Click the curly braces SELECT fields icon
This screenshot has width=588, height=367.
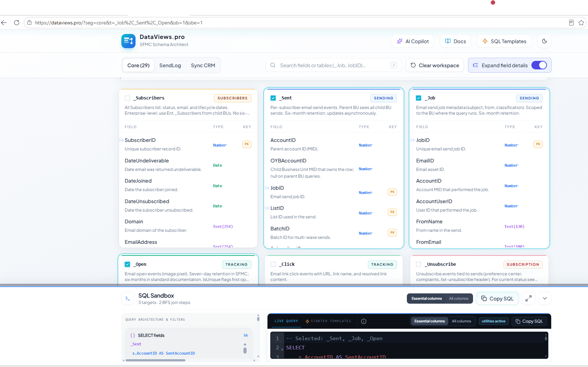133,336
